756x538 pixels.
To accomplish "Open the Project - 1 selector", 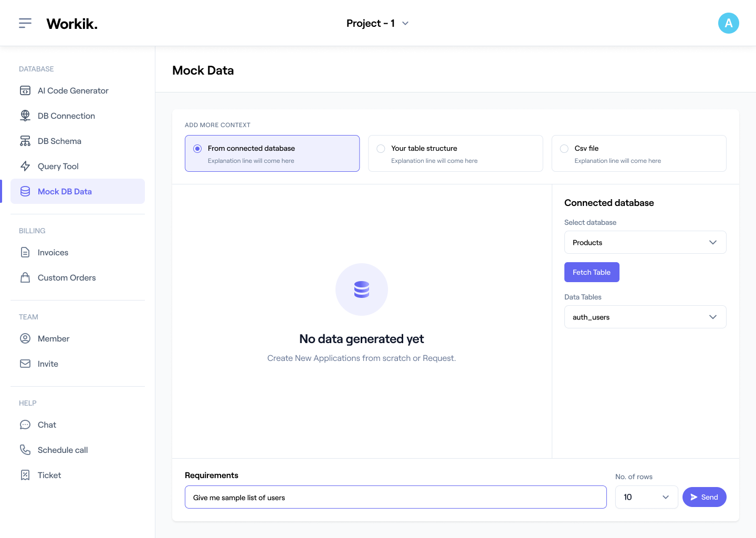I will [377, 23].
